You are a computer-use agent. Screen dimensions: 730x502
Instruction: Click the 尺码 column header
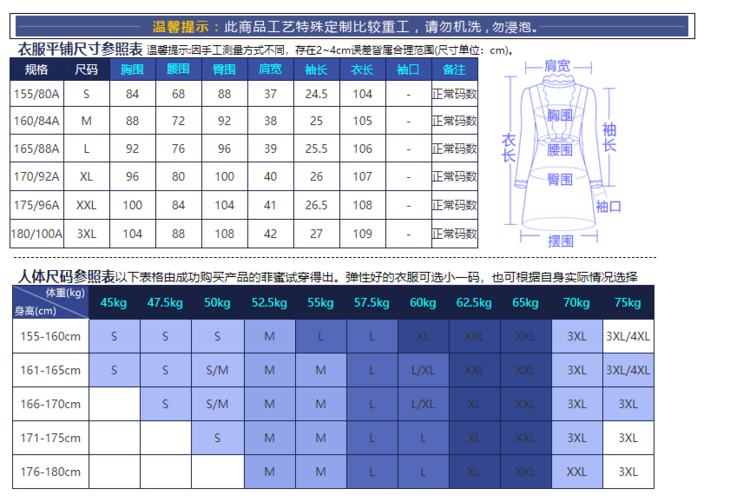click(87, 70)
